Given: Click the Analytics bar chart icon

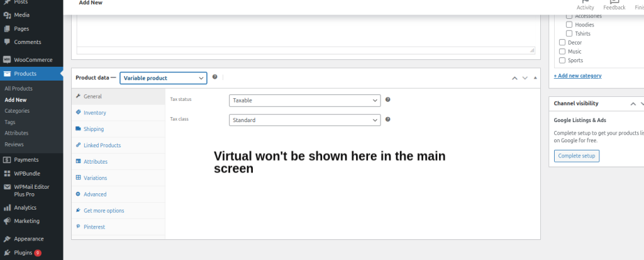Looking at the screenshot, I should pyautogui.click(x=7, y=208).
